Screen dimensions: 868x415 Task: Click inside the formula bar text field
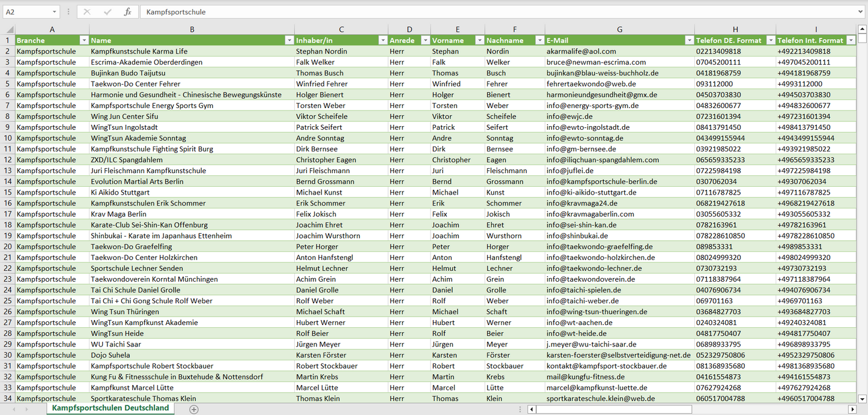pyautogui.click(x=481, y=12)
